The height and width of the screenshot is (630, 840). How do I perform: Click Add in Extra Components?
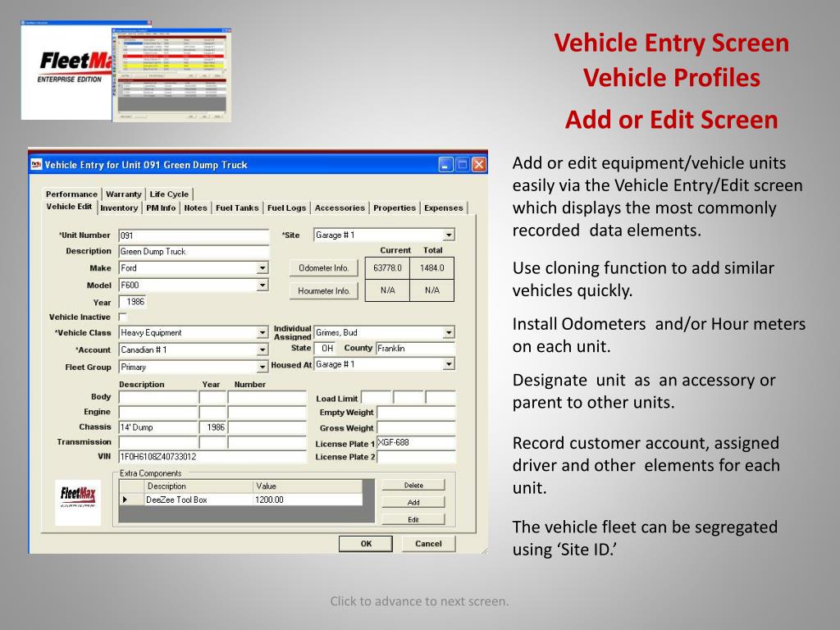(413, 503)
